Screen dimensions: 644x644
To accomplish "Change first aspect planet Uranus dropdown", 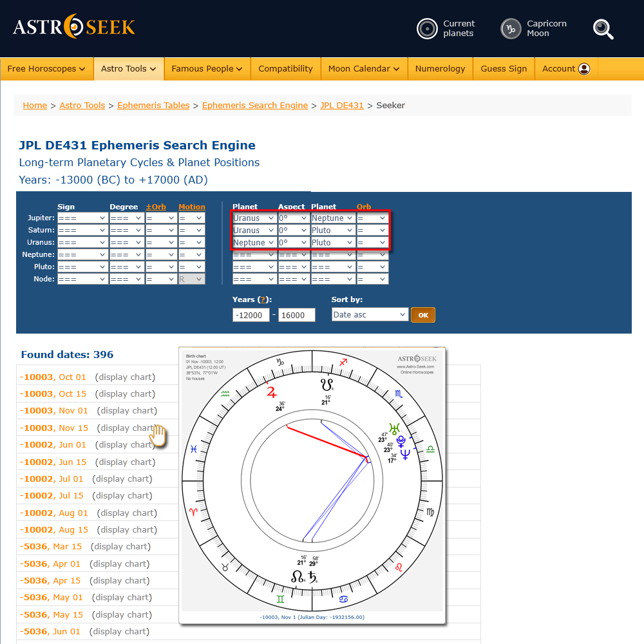I will [253, 218].
